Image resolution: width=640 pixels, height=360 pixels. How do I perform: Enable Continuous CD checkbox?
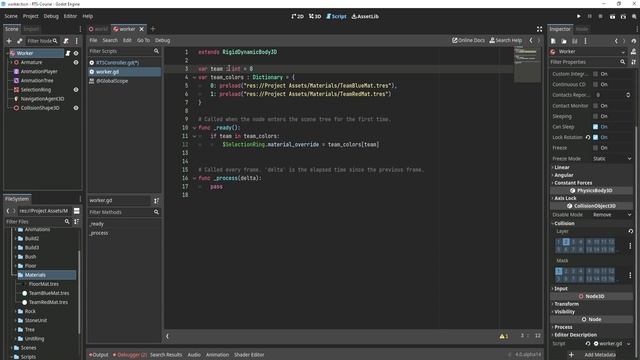coord(596,84)
